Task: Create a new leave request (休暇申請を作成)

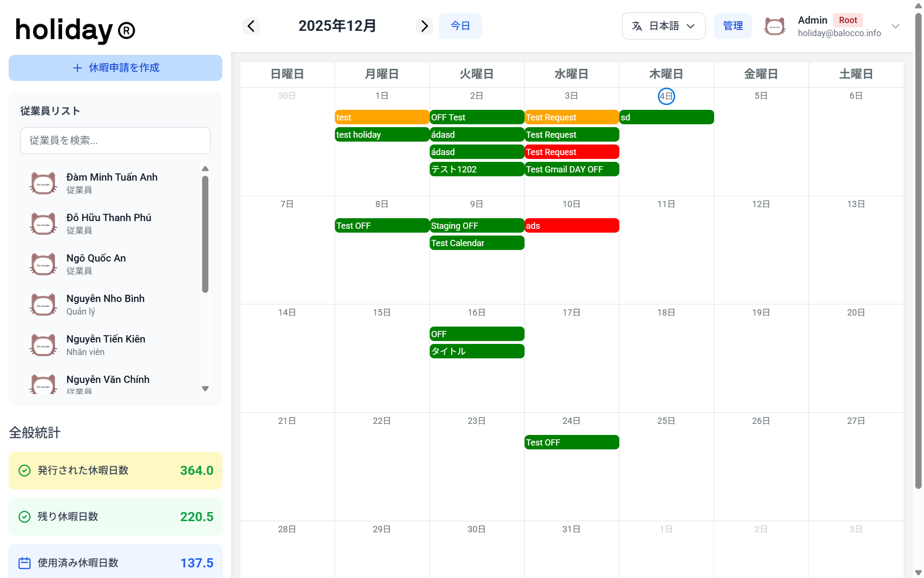Action: [115, 68]
